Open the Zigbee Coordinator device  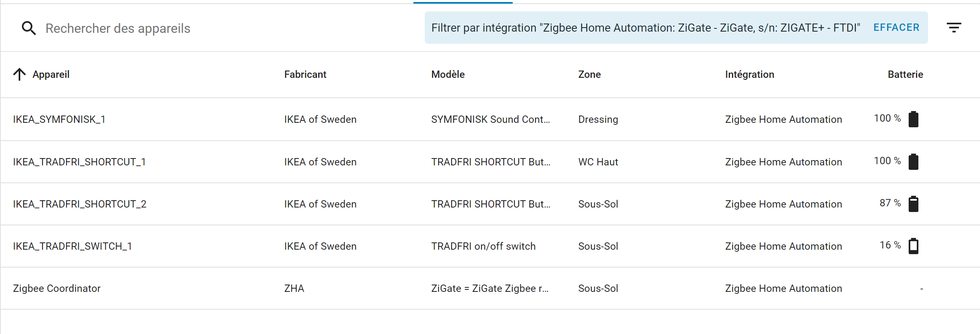(57, 288)
